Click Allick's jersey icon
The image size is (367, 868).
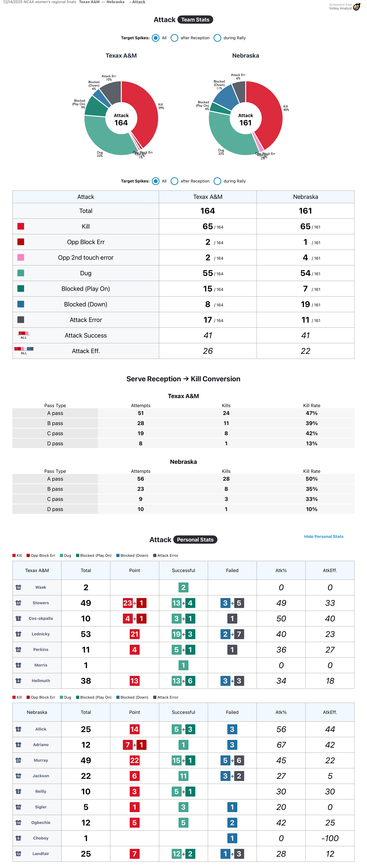pos(19,729)
